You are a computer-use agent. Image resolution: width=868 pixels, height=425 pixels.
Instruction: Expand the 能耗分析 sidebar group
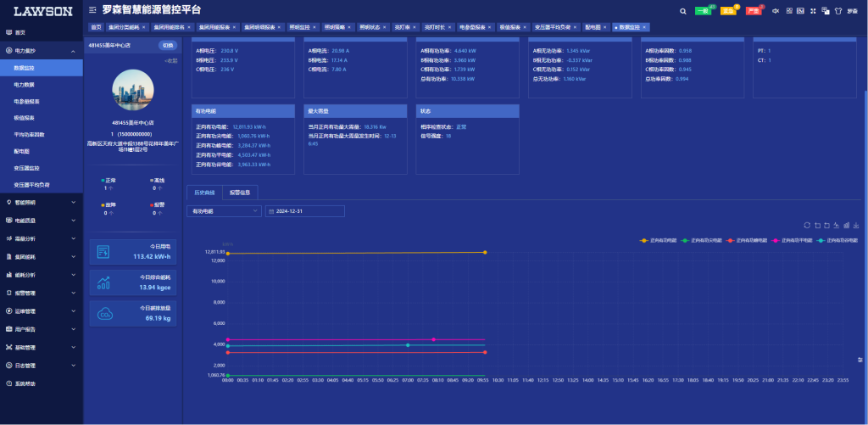coord(41,274)
